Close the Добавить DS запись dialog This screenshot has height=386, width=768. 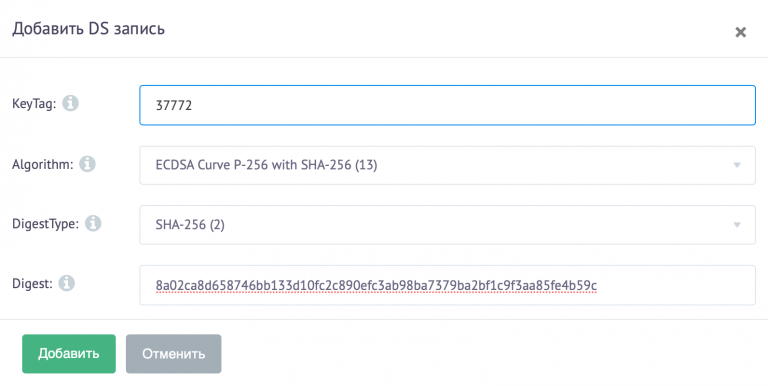[741, 32]
